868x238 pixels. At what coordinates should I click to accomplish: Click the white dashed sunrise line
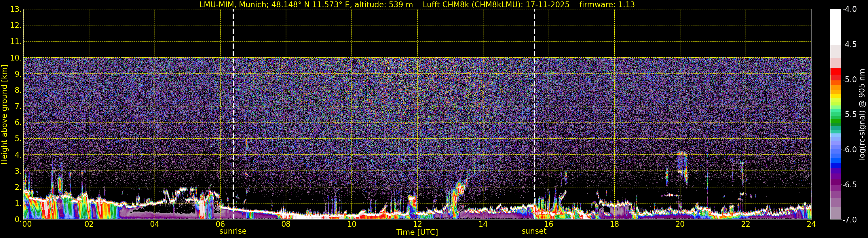coord(233,114)
